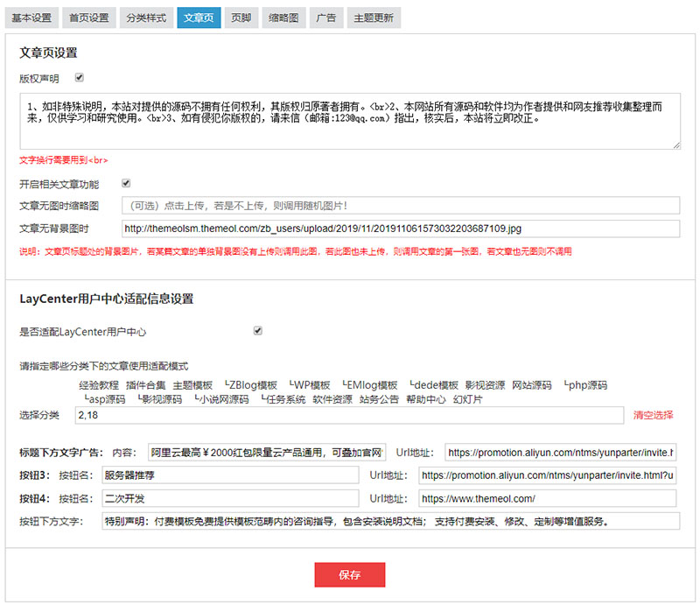
Task: Click the 文章无图时缩略图 upload field
Action: pos(399,206)
